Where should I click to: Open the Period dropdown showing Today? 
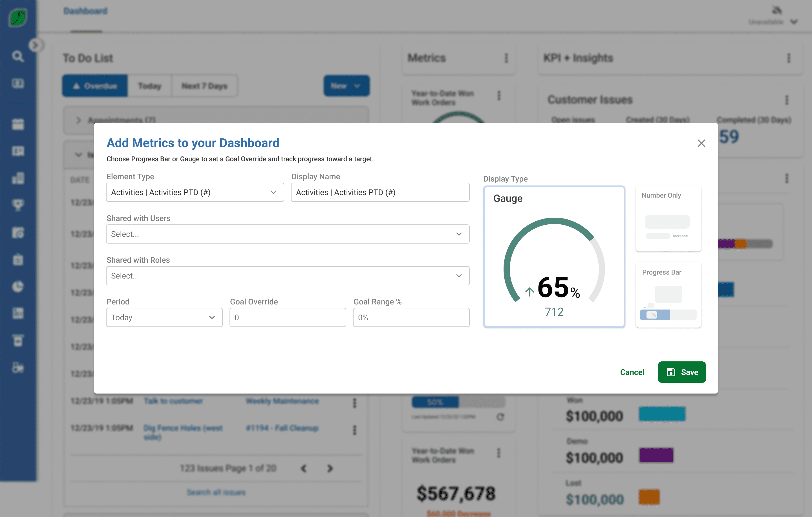click(x=164, y=317)
